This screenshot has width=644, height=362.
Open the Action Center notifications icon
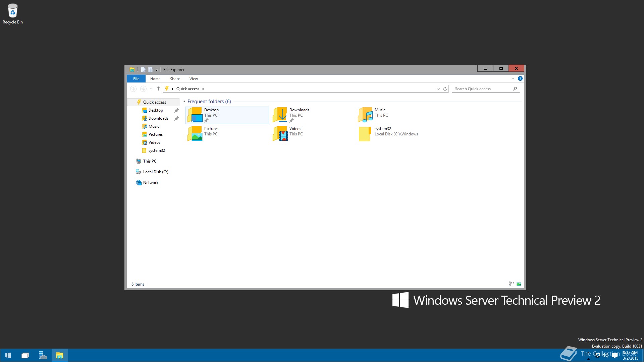point(615,355)
